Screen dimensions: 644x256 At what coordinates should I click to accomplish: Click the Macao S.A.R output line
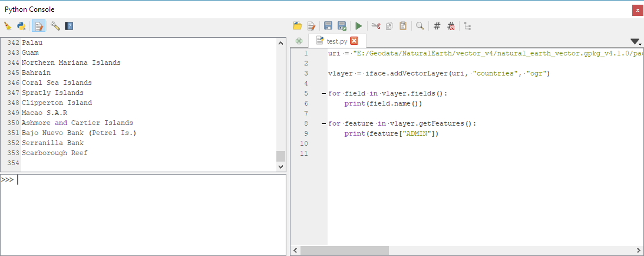[x=44, y=113]
